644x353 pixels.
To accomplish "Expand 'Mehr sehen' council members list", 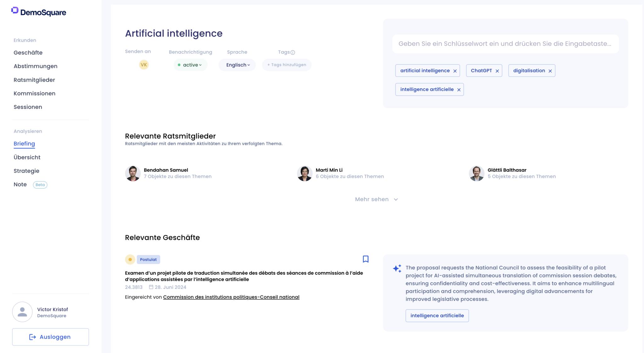I will (x=376, y=199).
